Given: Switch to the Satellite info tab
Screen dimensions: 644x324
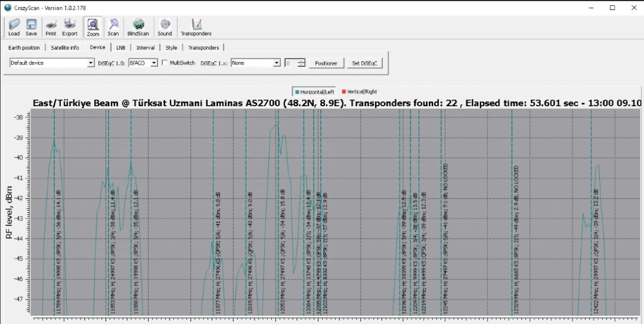Looking at the screenshot, I should (x=65, y=48).
